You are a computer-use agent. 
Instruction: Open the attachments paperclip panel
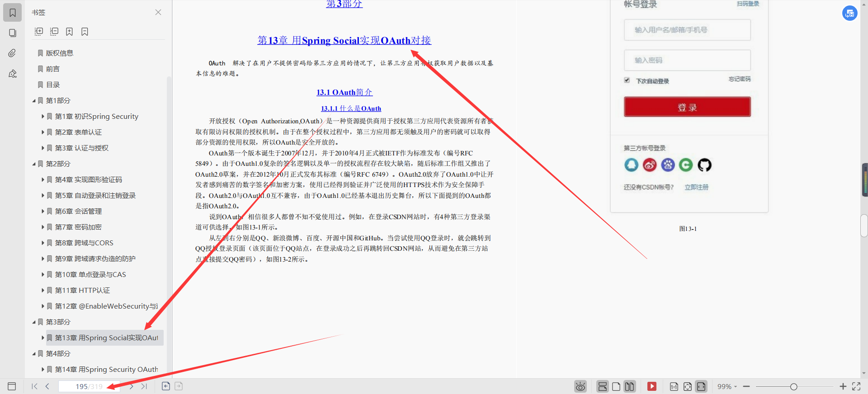tap(13, 53)
